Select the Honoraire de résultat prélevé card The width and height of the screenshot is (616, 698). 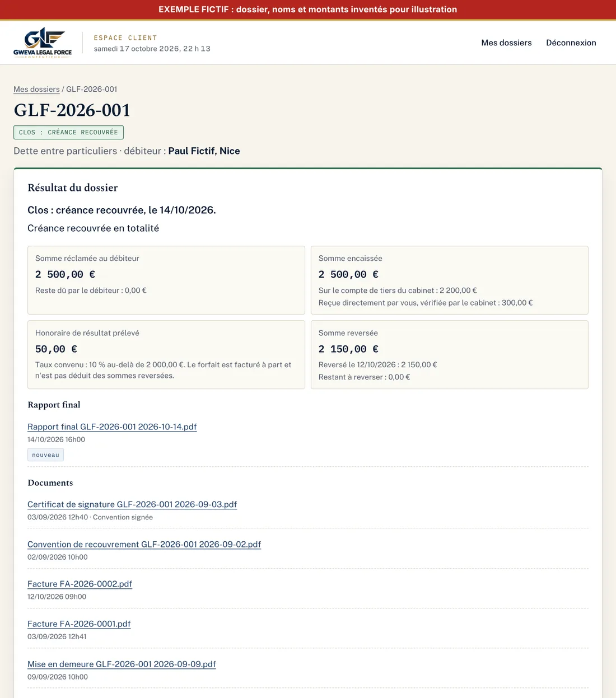(x=166, y=354)
